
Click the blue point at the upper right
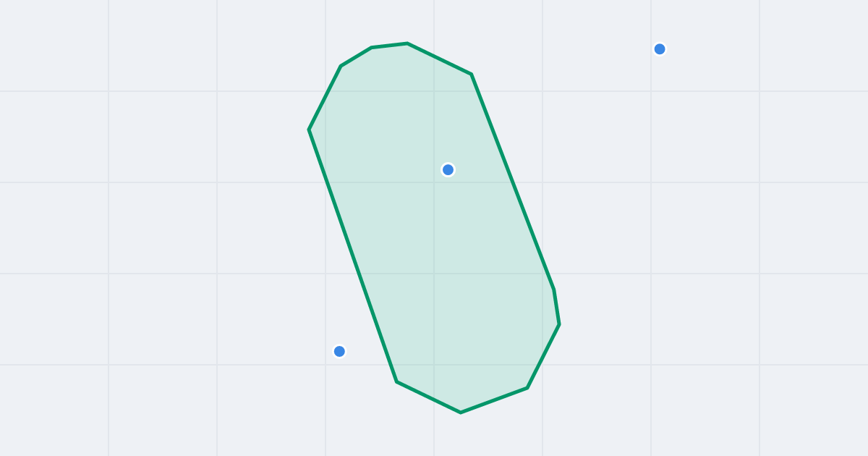tap(660, 49)
